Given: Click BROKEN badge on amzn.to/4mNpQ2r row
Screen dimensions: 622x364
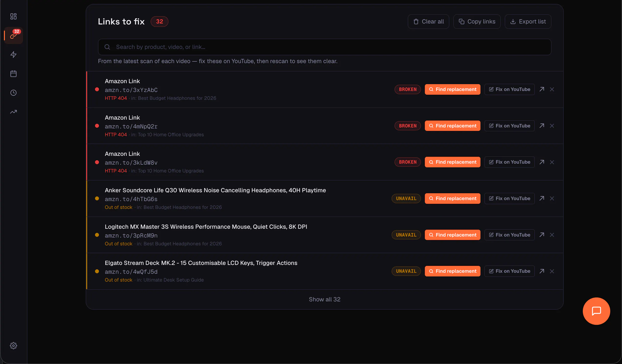Looking at the screenshot, I should [x=407, y=126].
